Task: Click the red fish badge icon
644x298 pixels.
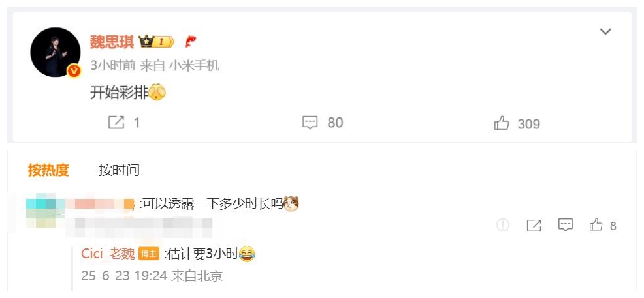Action: click(191, 41)
